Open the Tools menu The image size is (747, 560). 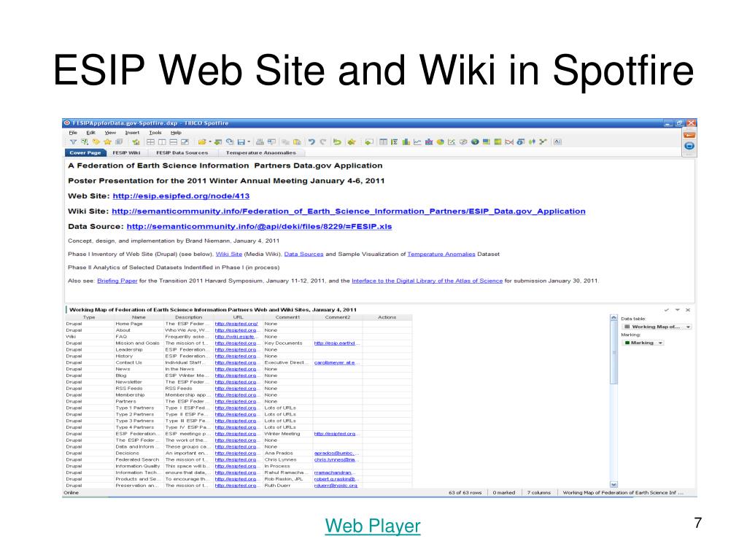[x=155, y=133]
